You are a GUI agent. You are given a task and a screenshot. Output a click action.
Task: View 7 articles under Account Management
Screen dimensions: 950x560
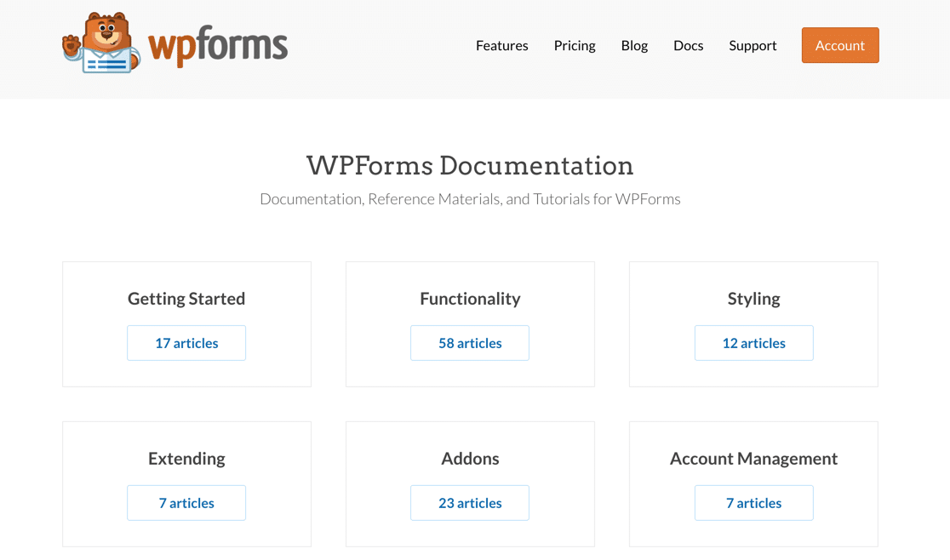(753, 503)
